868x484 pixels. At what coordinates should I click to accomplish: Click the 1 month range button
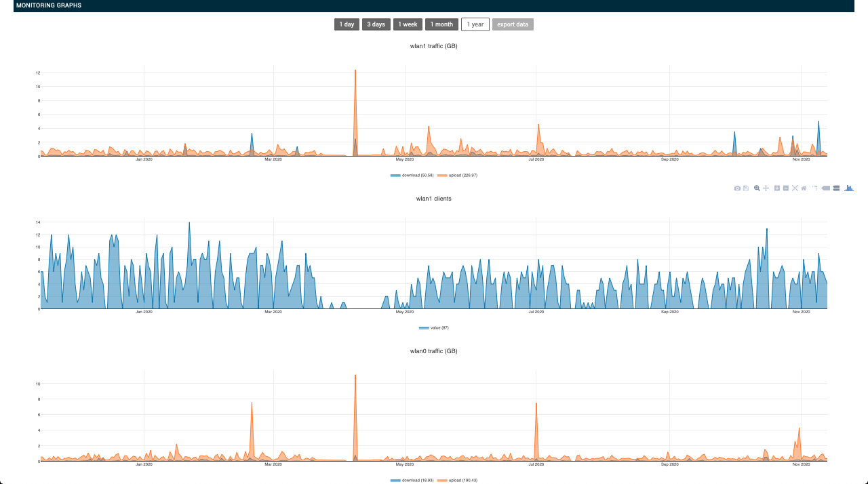(x=441, y=24)
